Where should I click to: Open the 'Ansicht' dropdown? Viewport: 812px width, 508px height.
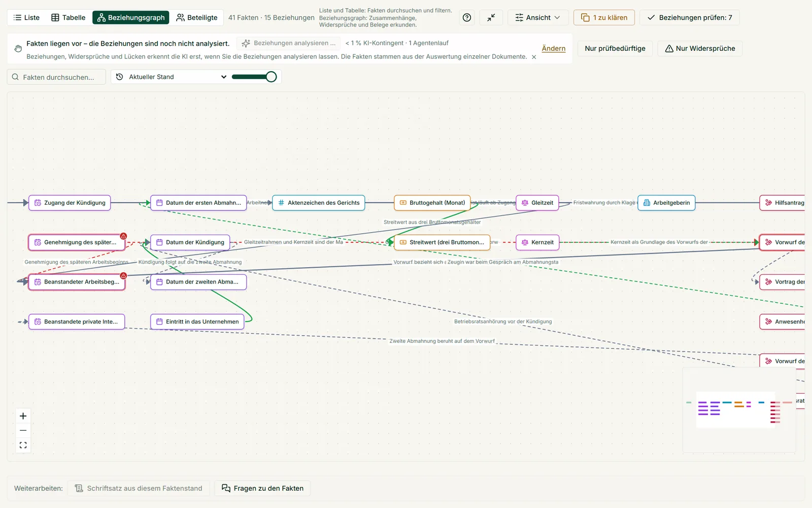coord(538,18)
